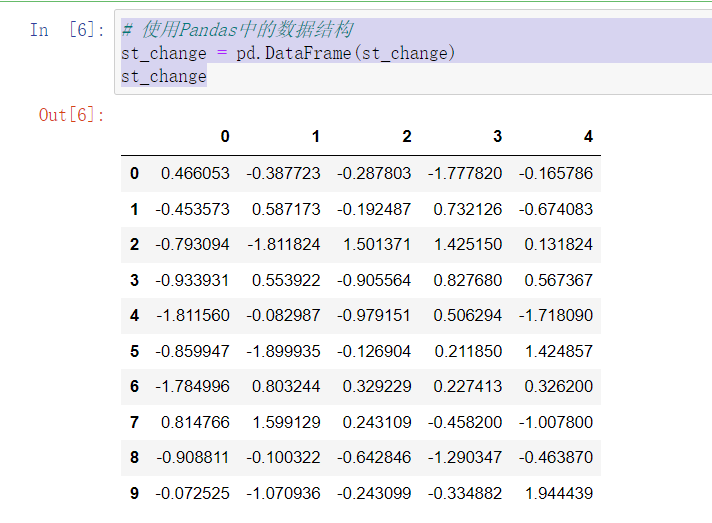This screenshot has height=523, width=712.
Task: Click the cell value 0.466053
Action: coord(195,173)
